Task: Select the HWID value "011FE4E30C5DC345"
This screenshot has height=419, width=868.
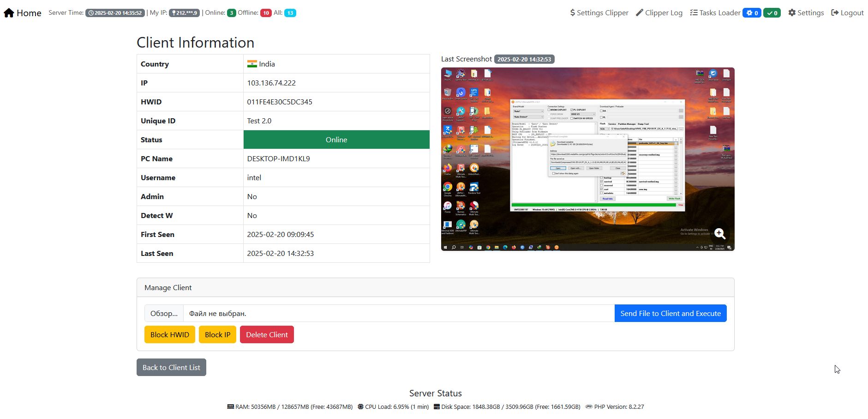Action: pos(280,102)
